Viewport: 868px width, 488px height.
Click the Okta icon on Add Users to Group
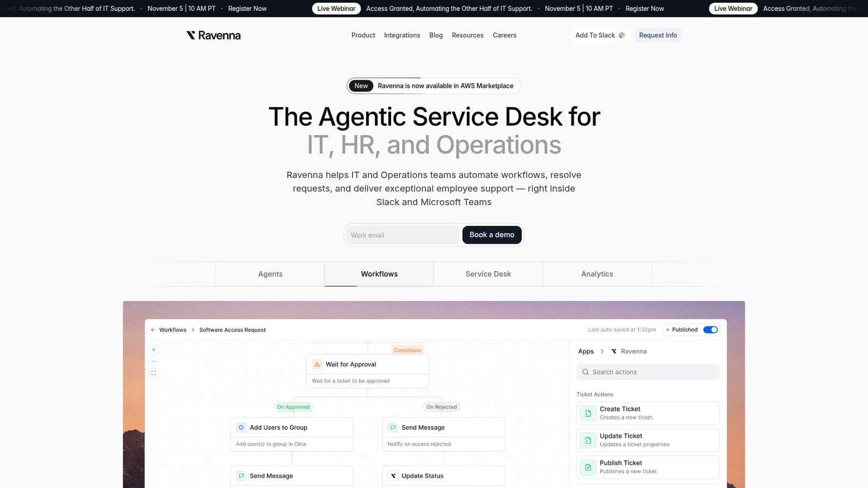[241, 427]
